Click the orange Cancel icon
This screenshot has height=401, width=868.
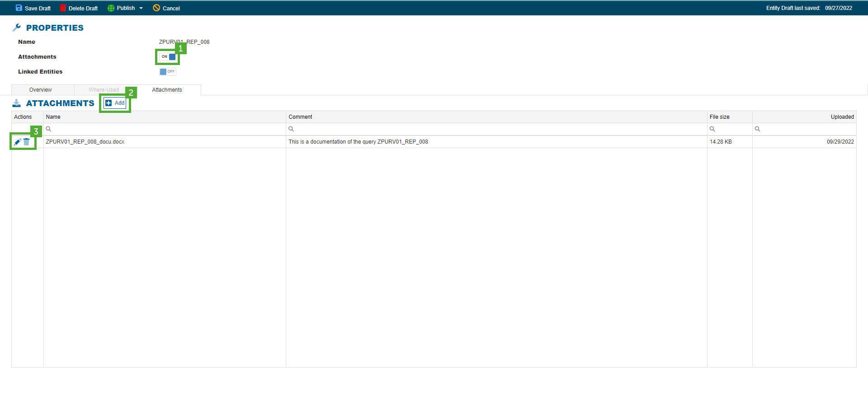tap(156, 8)
